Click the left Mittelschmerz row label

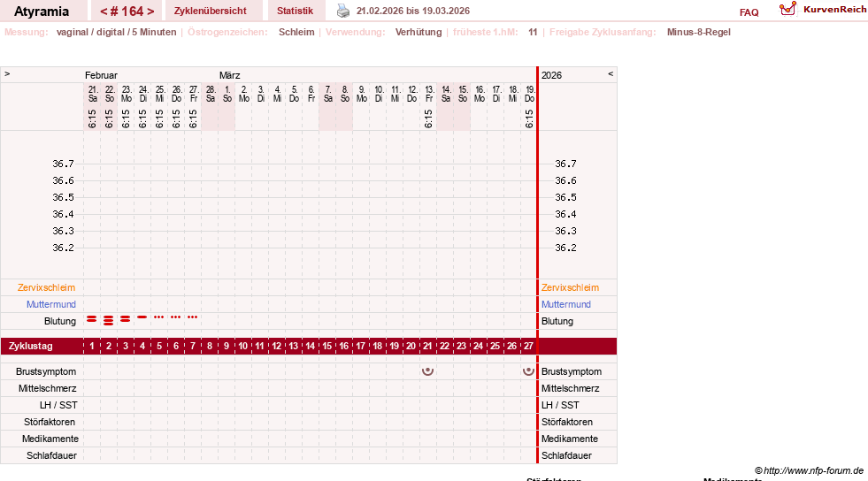click(x=48, y=388)
